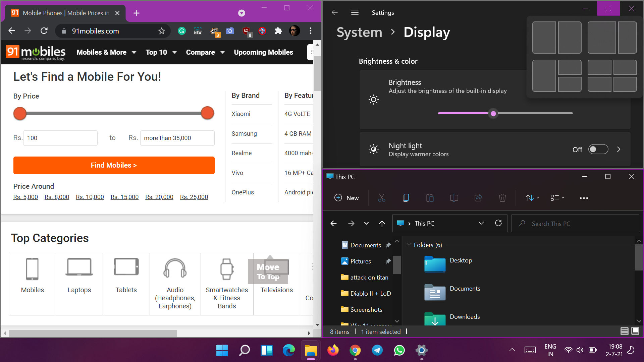This screenshot has width=644, height=362.
Task: Select the Xiaomi brand link
Action: click(x=241, y=114)
